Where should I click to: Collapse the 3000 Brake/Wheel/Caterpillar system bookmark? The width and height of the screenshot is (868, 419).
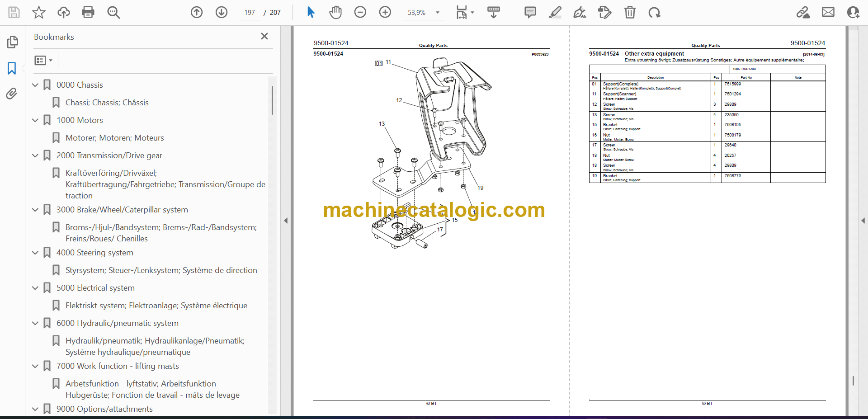(35, 210)
